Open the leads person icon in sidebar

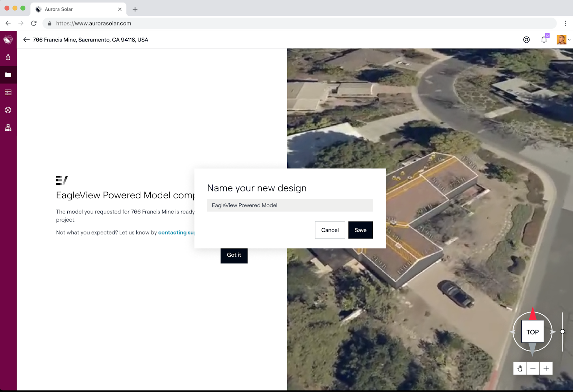[8, 57]
